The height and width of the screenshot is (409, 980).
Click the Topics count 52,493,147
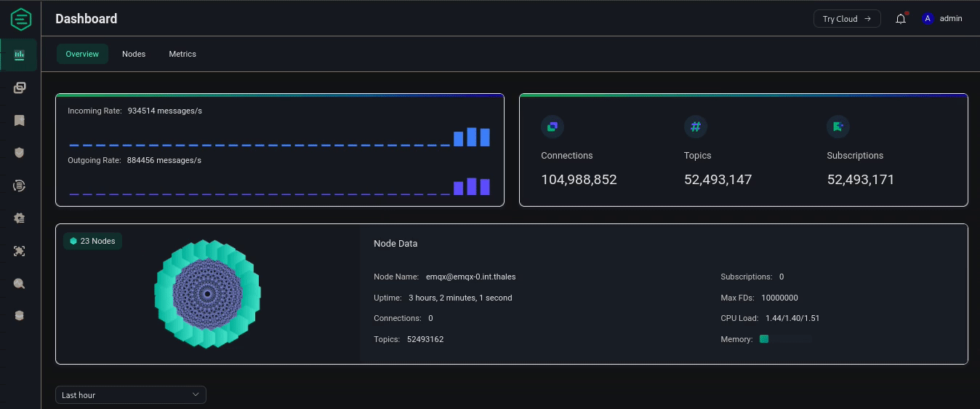tap(718, 179)
